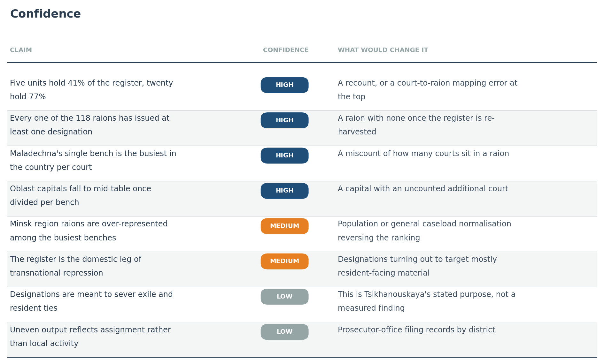Click the HIGH badge beside the Maladechna claim
Image resolution: width=604 pixels, height=364 pixels.
click(x=284, y=155)
